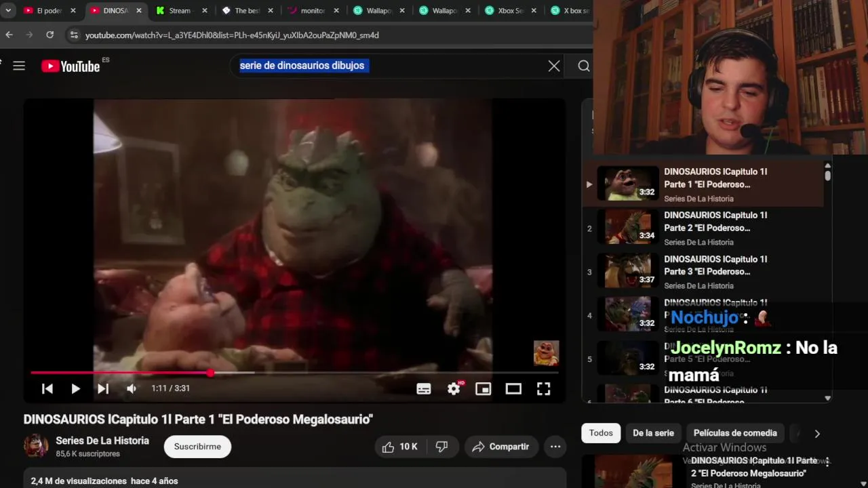Like the video with thumbs up
This screenshot has height=488, width=868.
[x=399, y=447]
